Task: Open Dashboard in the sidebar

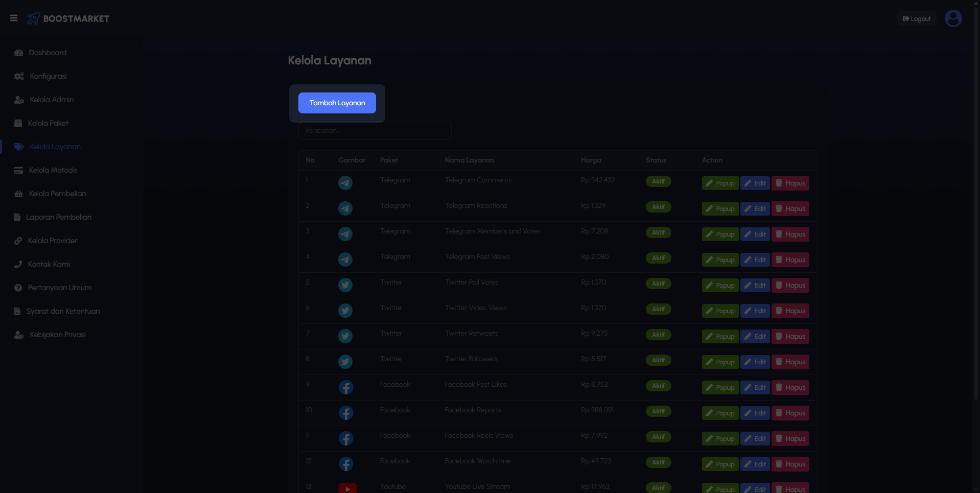Action: [48, 53]
